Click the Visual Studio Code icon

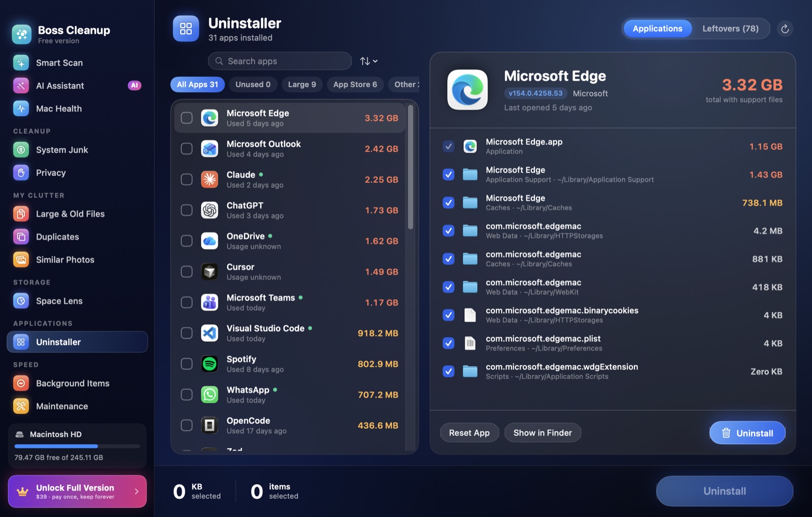(x=210, y=333)
